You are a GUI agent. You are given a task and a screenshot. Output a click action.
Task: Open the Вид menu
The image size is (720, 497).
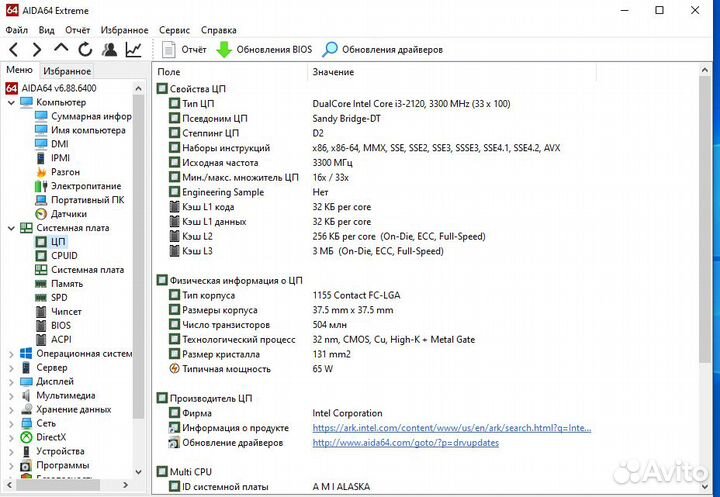pyautogui.click(x=46, y=30)
